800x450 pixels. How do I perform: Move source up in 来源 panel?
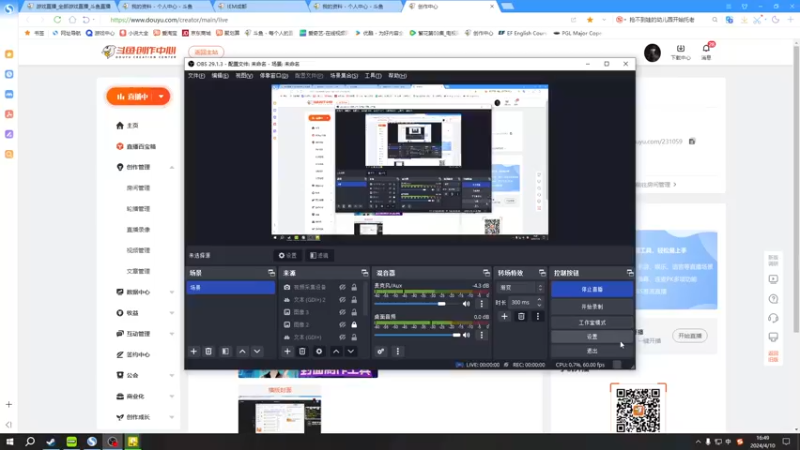coord(336,352)
